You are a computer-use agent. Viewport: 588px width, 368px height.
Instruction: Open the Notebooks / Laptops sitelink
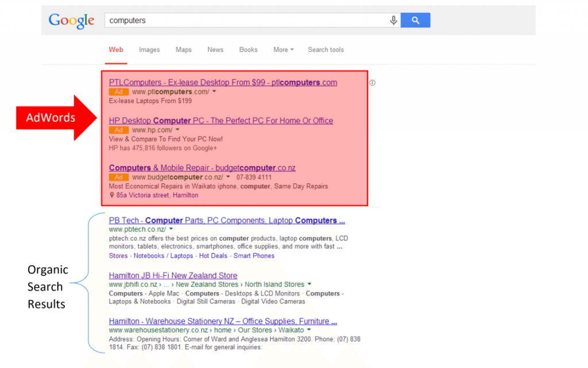point(163,256)
